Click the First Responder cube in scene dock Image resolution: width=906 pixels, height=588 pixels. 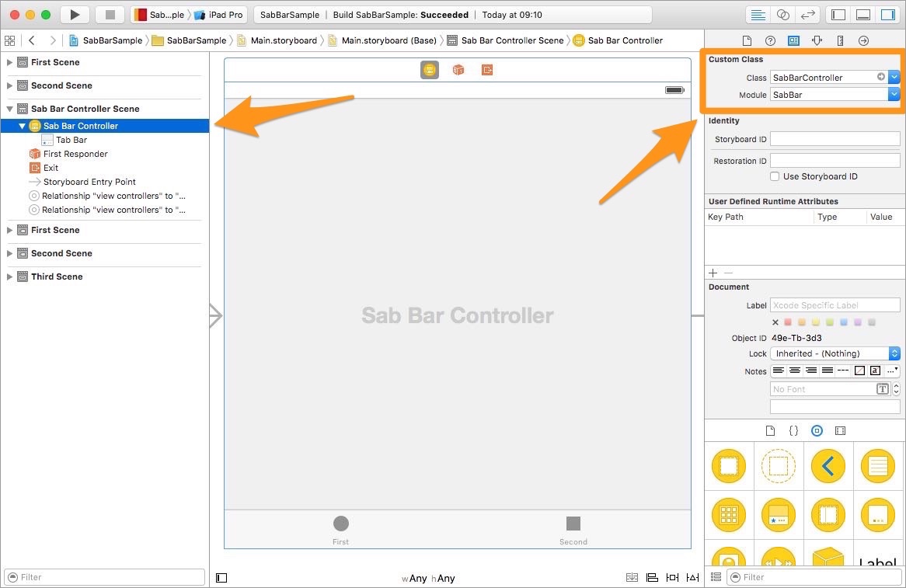[458, 70]
